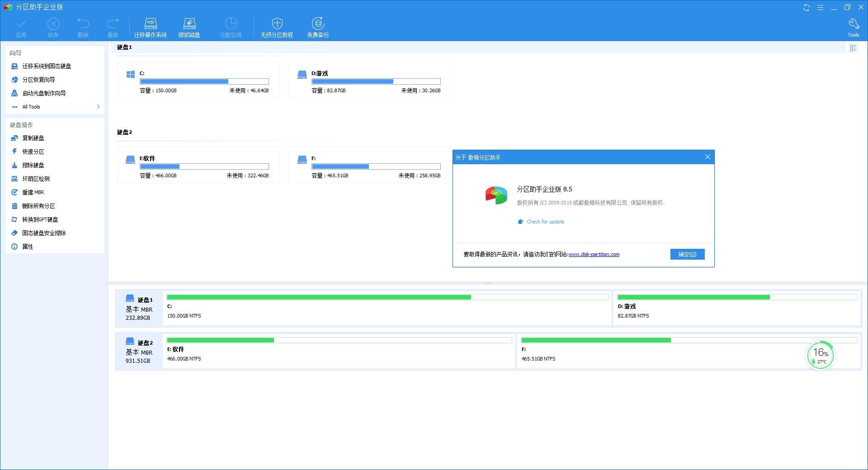
Task: Choose 转换到GPT硬盘 conversion
Action: click(x=40, y=219)
